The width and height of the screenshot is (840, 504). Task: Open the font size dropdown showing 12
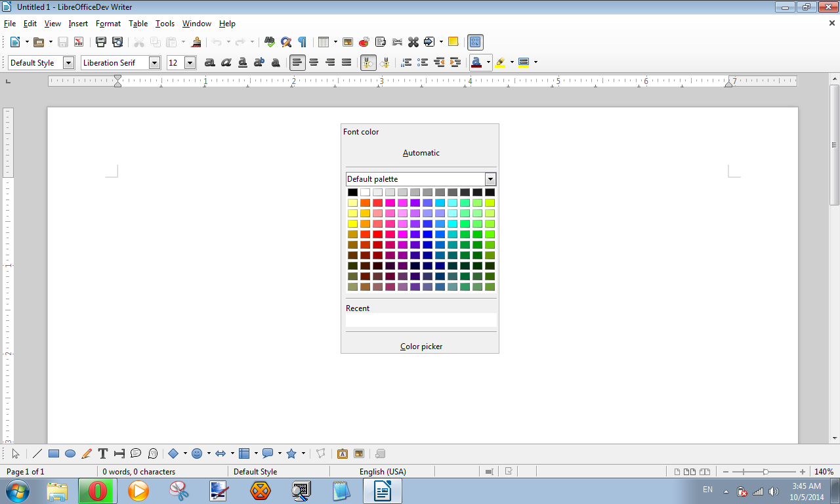click(x=190, y=63)
